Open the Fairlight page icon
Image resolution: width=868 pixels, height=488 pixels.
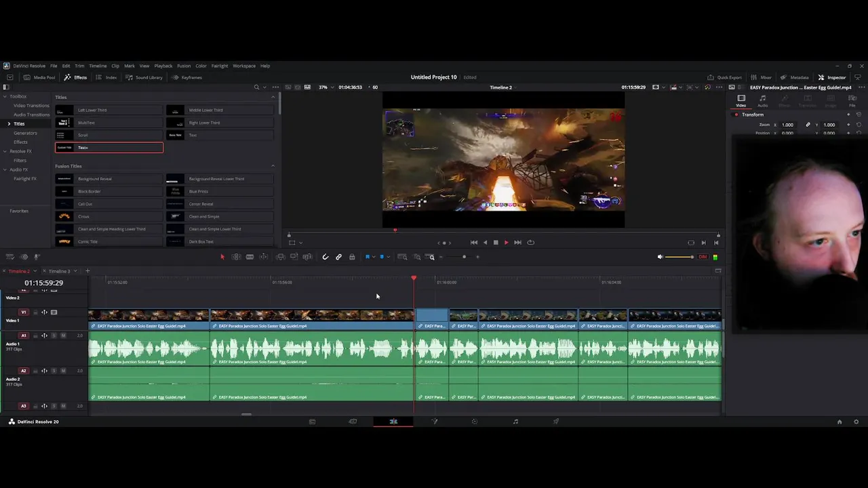(515, 422)
